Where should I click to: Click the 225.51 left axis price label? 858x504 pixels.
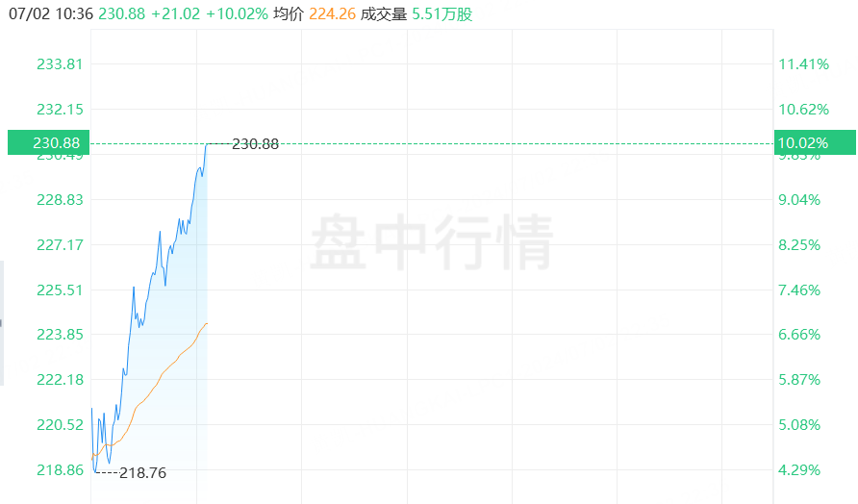click(x=60, y=290)
